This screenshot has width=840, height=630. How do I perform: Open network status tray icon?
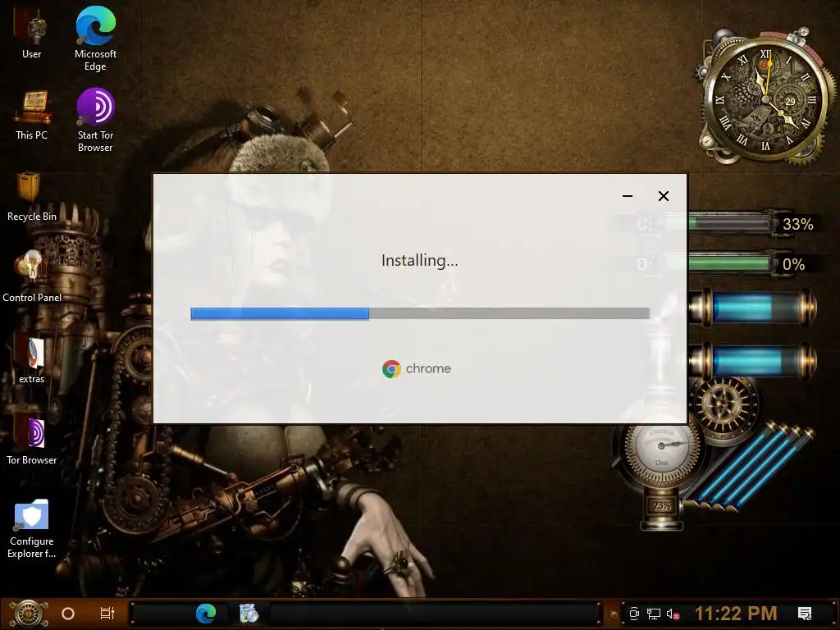[654, 614]
